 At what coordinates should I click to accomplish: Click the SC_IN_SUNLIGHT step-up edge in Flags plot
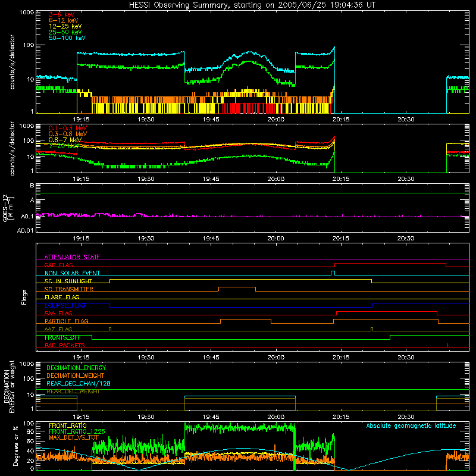(109, 281)
